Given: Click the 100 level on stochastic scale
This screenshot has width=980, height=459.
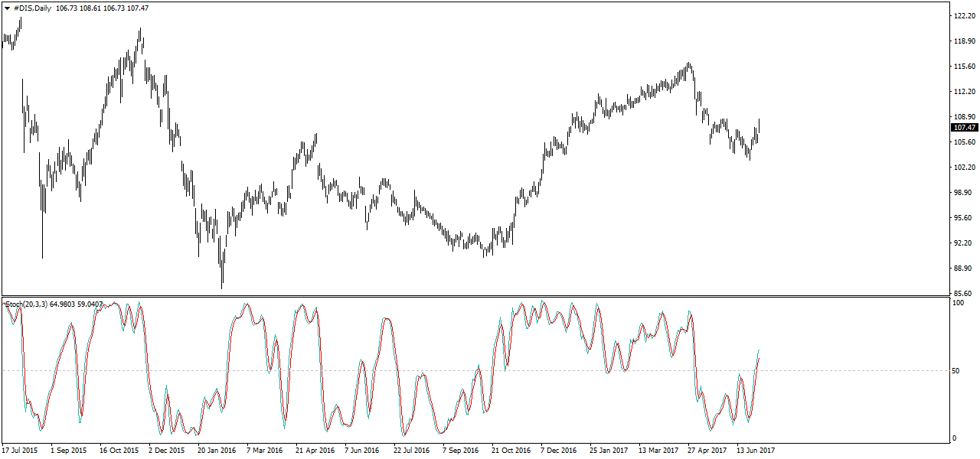Looking at the screenshot, I should (x=958, y=304).
